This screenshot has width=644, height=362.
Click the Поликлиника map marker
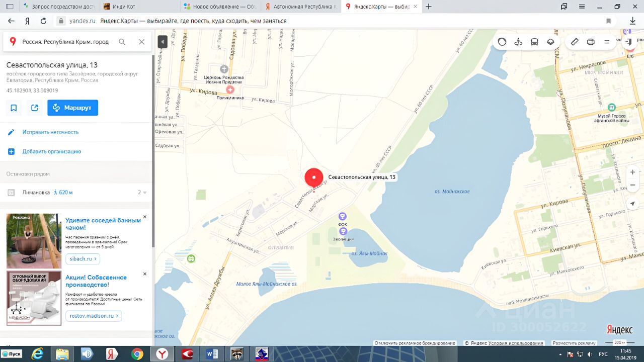(x=230, y=90)
